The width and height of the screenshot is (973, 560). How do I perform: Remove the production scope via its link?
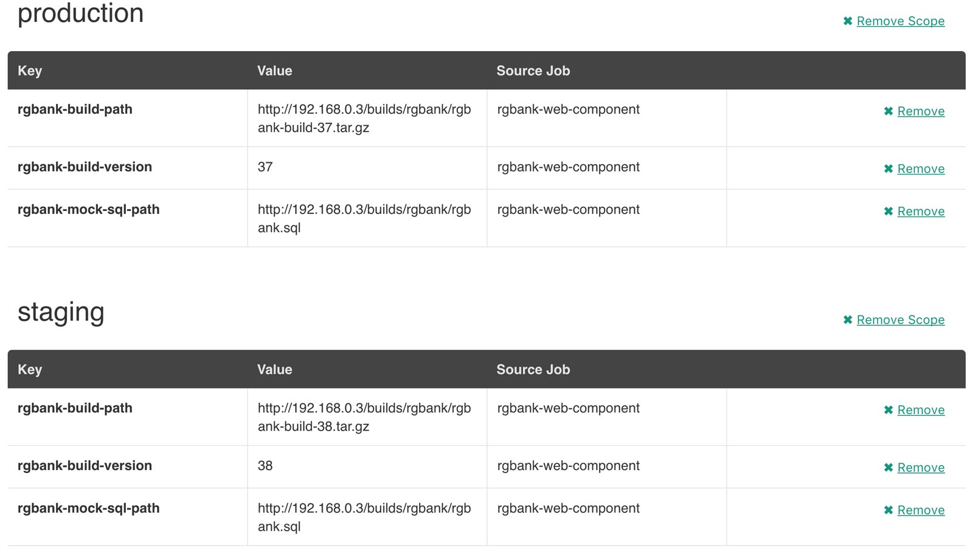pos(900,21)
